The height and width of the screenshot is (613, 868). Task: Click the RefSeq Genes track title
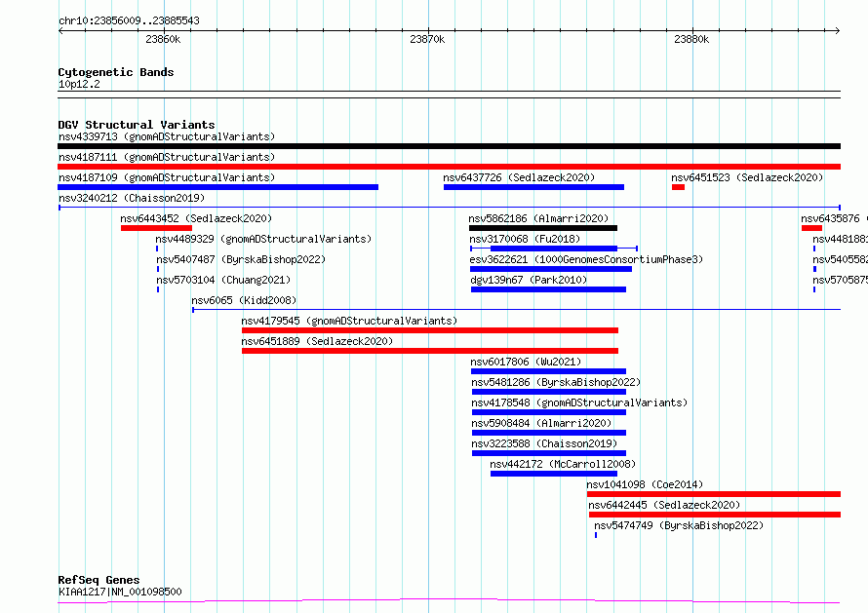99,580
